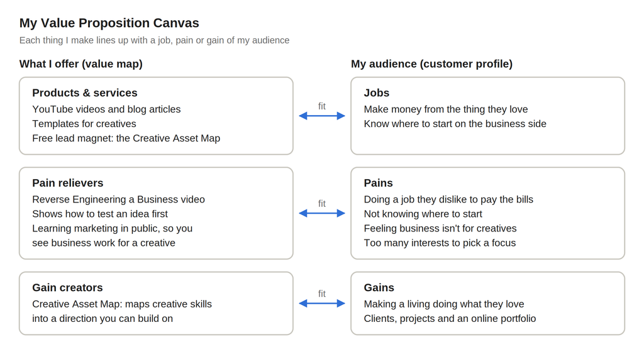The image size is (644, 354).
Task: Click 'fit' label between Products and Jobs
Action: (322, 106)
